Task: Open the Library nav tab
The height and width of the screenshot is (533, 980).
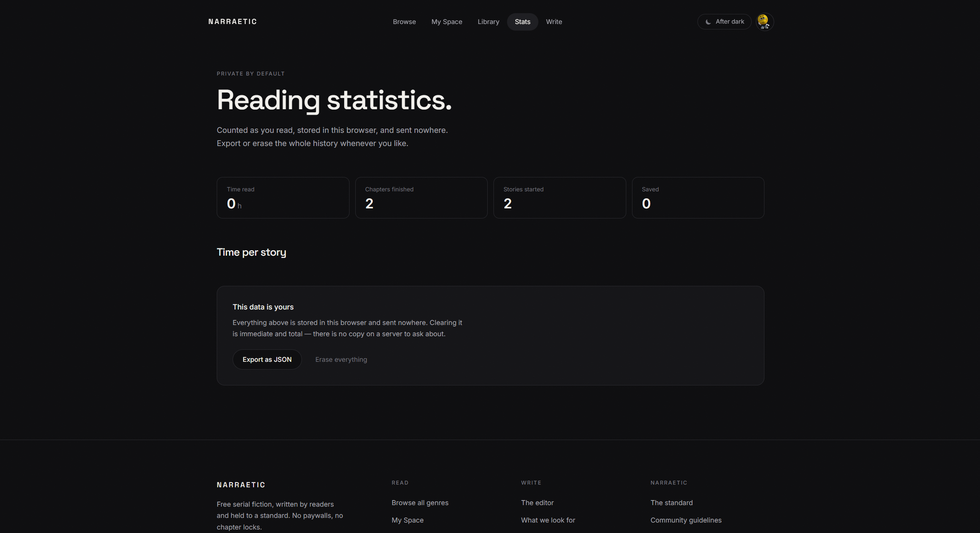Action: (488, 22)
